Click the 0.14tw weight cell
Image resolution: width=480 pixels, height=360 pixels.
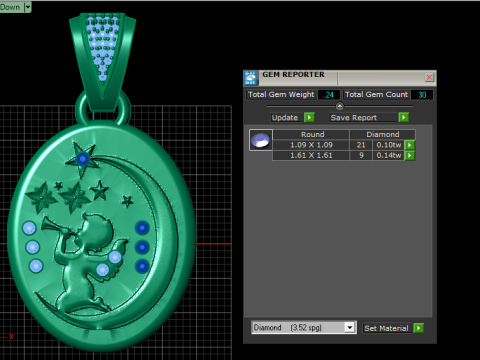[x=389, y=155]
